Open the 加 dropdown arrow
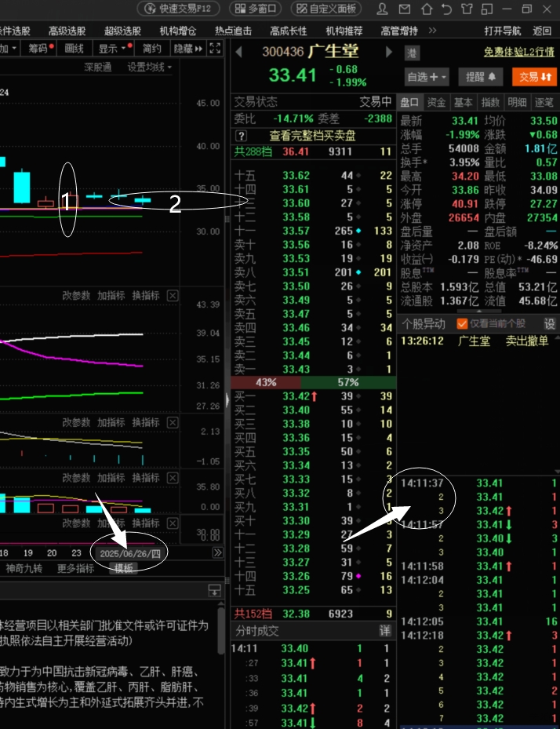The image size is (560, 729). tap(13, 48)
